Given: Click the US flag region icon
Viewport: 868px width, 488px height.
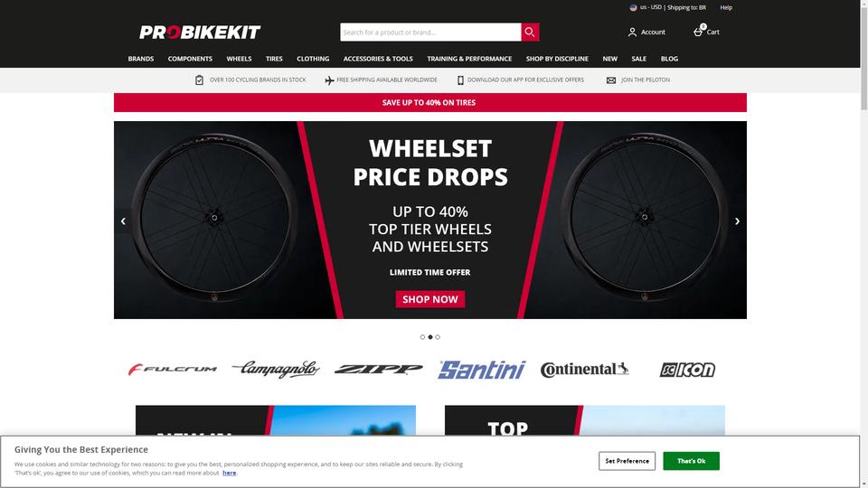Looking at the screenshot, I should pyautogui.click(x=633, y=8).
